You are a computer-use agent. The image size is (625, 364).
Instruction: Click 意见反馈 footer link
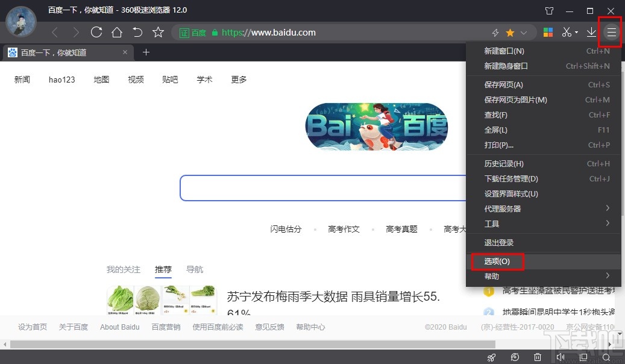269,327
